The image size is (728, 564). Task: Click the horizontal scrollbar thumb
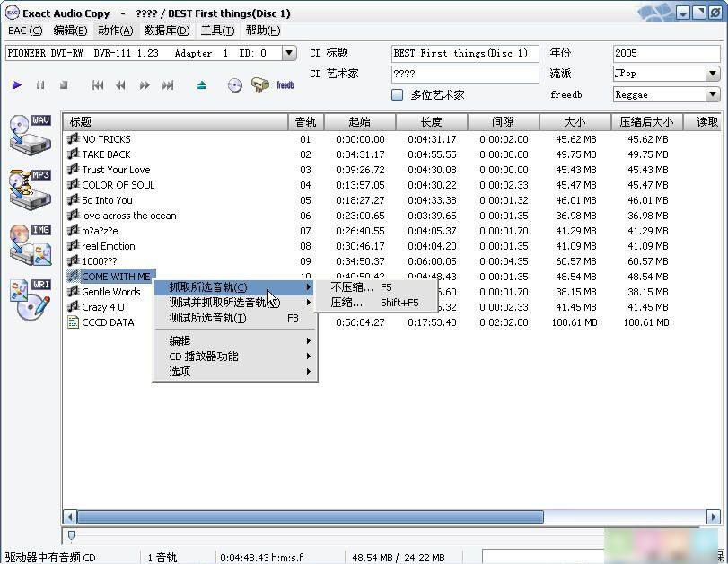click(x=311, y=516)
